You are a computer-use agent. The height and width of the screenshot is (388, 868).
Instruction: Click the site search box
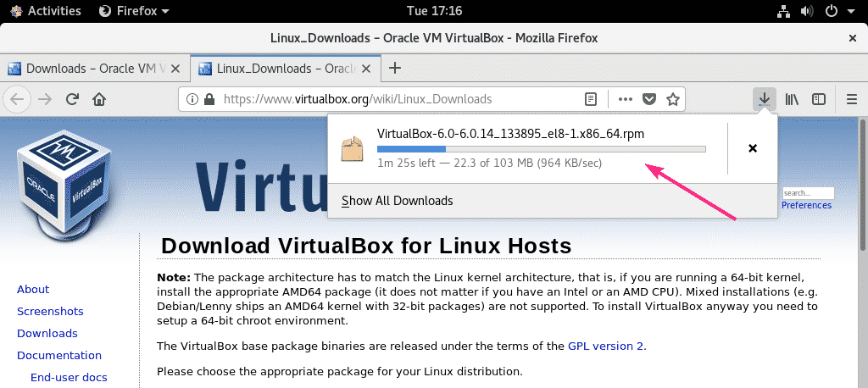point(808,193)
